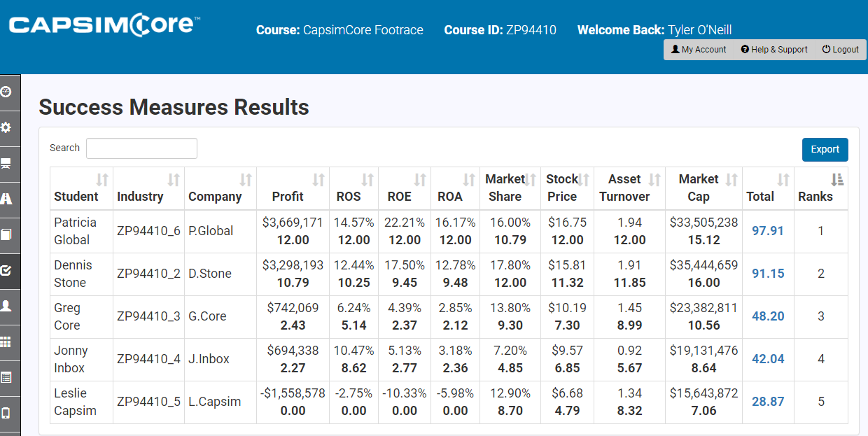The image size is (868, 436).
Task: Click the road icon in sidebar
Action: tap(6, 199)
